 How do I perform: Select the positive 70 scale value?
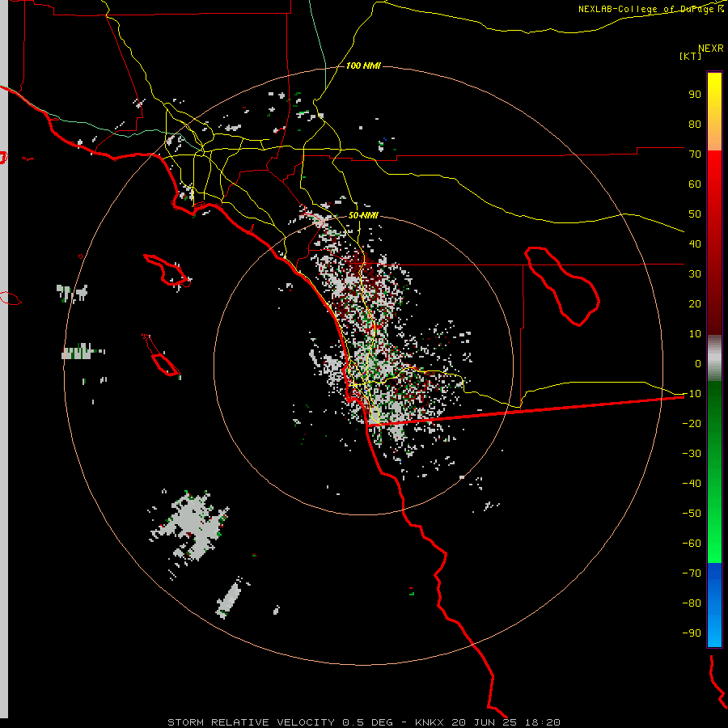[695, 154]
